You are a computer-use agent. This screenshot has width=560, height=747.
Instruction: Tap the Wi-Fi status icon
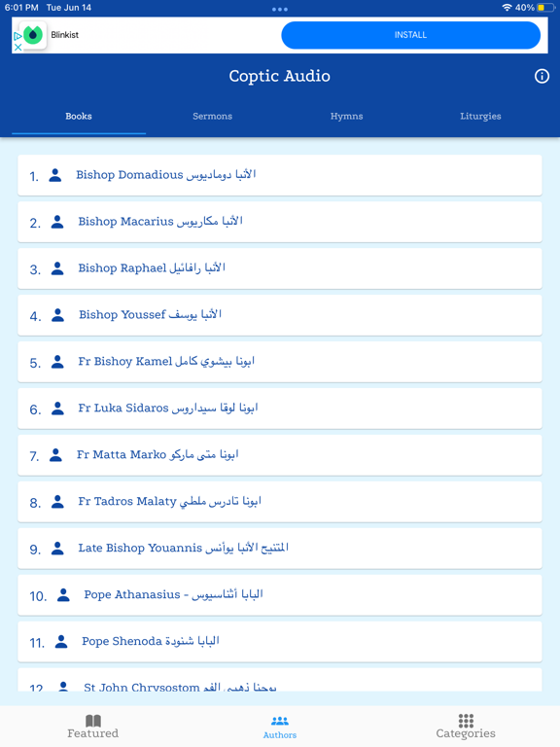pyautogui.click(x=507, y=8)
